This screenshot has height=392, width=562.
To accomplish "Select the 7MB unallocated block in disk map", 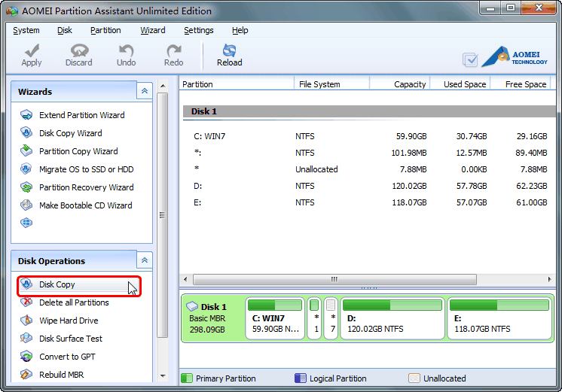I will (331, 318).
